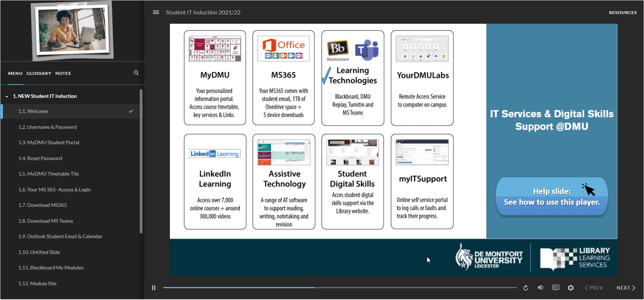Go to the previous slide with PREV

594,288
